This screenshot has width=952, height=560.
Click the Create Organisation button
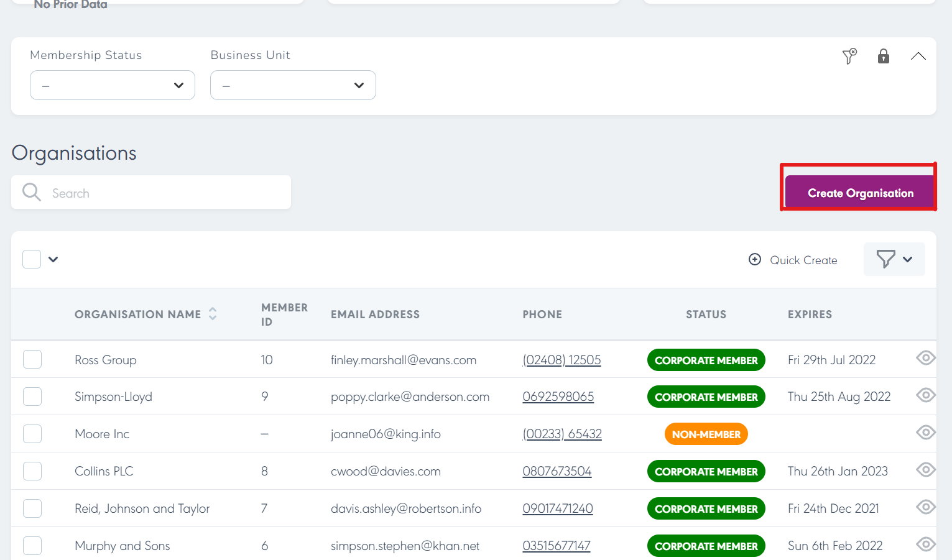point(860,193)
